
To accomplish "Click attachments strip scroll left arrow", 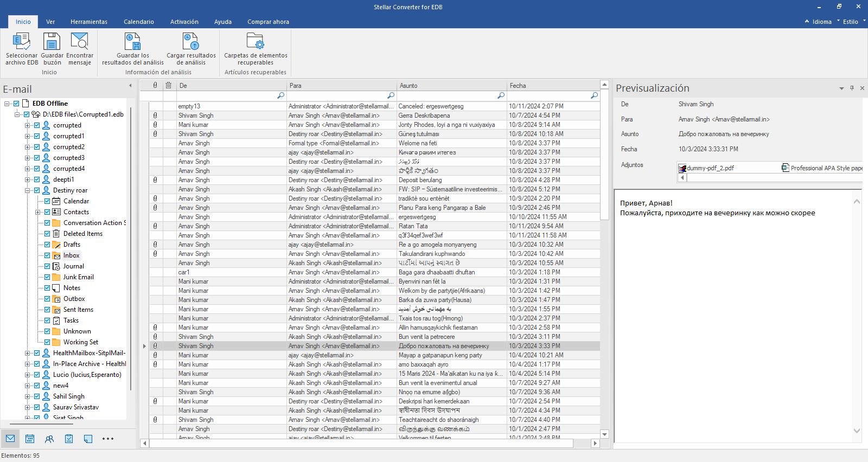I will coord(682,177).
